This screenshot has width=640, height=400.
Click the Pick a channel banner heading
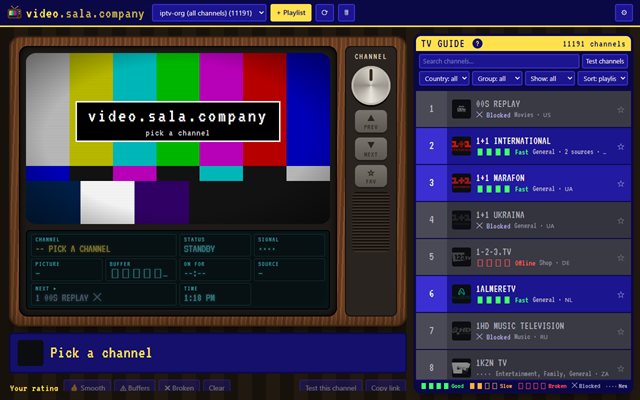pyautogui.click(x=100, y=353)
